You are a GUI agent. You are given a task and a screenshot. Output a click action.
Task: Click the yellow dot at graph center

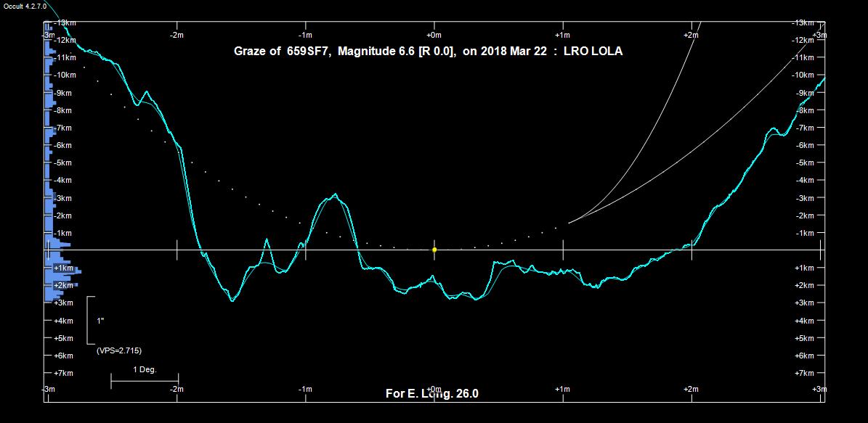(434, 250)
